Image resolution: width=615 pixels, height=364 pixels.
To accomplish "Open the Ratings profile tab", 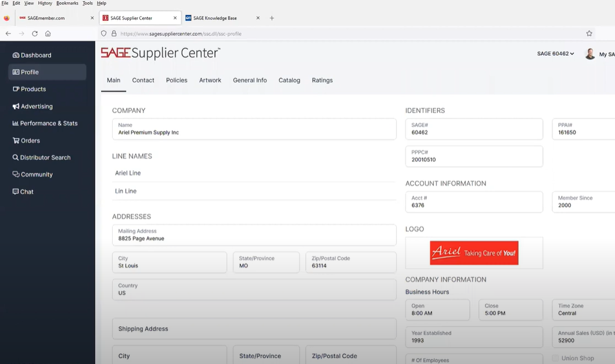I will pyautogui.click(x=322, y=81).
